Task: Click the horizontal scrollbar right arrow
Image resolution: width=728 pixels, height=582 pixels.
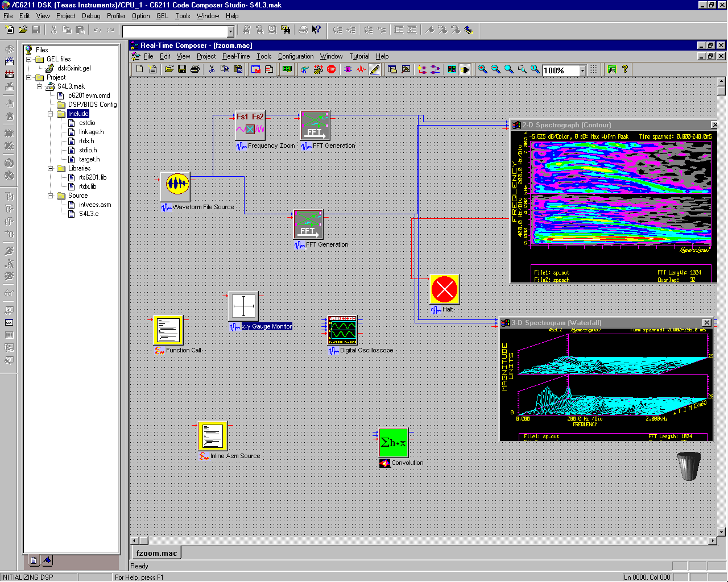Action: 713,541
